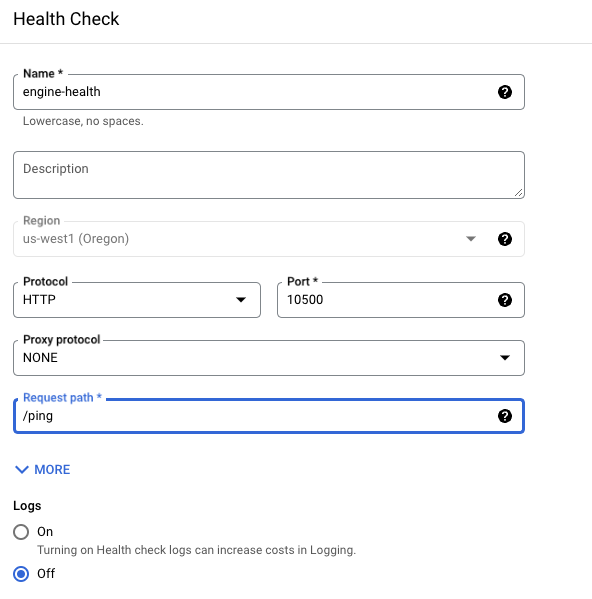Image resolution: width=592 pixels, height=599 pixels.
Task: Click the "Lowercase, no spaces." hint text
Action: coord(83,121)
